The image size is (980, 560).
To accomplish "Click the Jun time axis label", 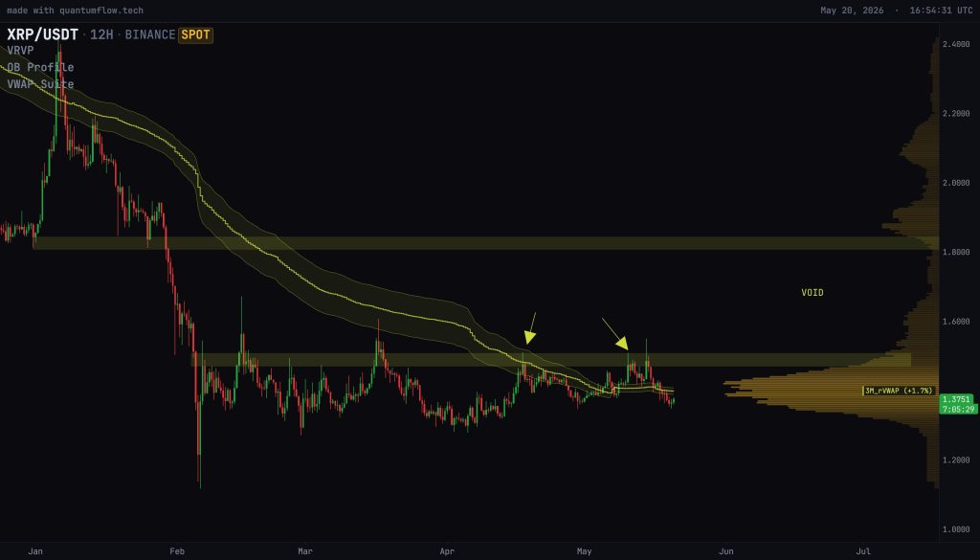I will [x=726, y=551].
